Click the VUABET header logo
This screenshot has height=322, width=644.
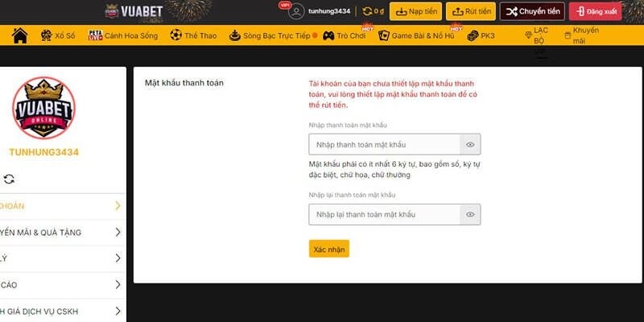(134, 11)
